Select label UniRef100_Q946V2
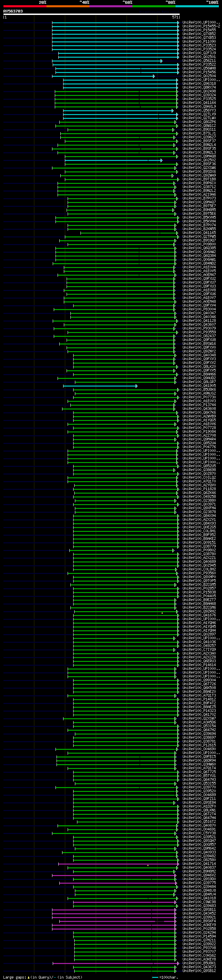Screen dimensions: 222x980 click(199, 875)
